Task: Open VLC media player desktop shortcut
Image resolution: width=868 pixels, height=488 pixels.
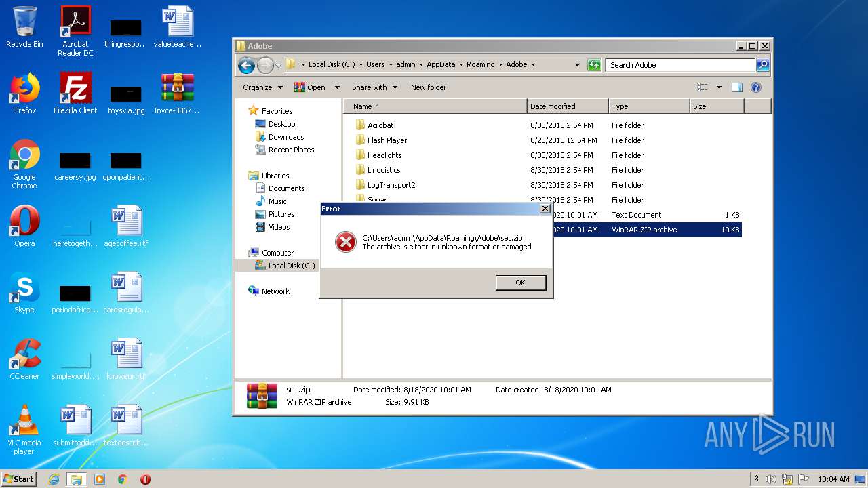Action: point(24,430)
